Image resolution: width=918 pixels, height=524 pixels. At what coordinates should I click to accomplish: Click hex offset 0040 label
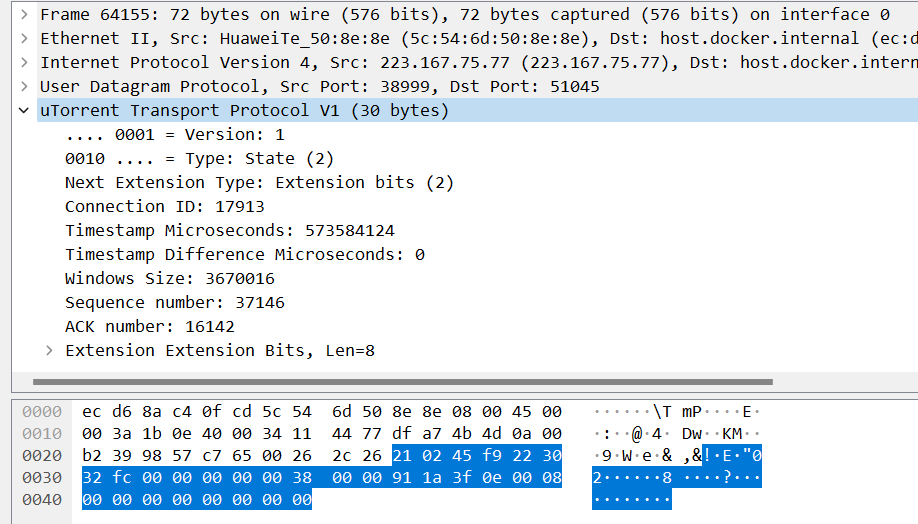(42, 499)
